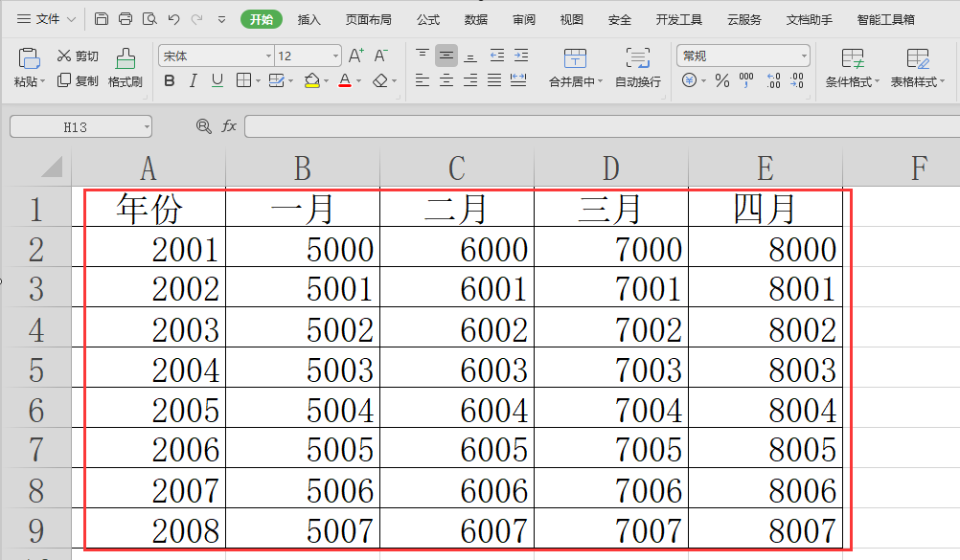
Task: Activate the 格式刷 format painter
Action: [x=126, y=67]
